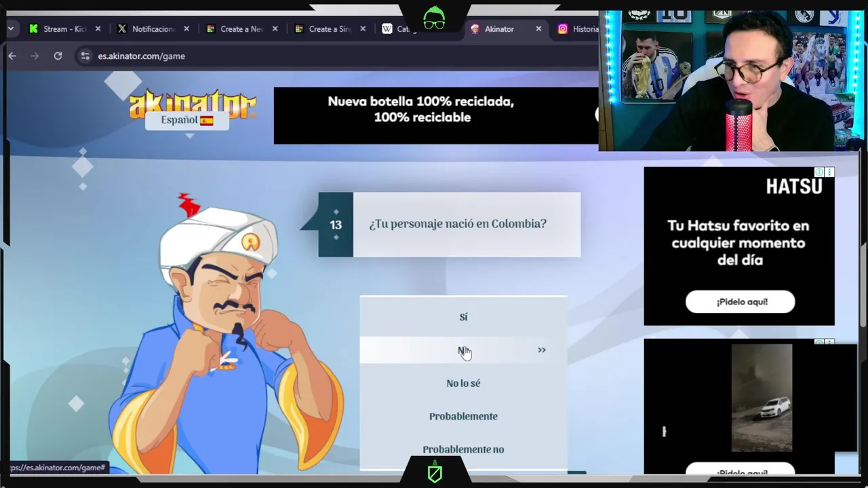Click the Tu Hatsu favorito ad text
Screen dimensions: 868x488
[x=738, y=243]
